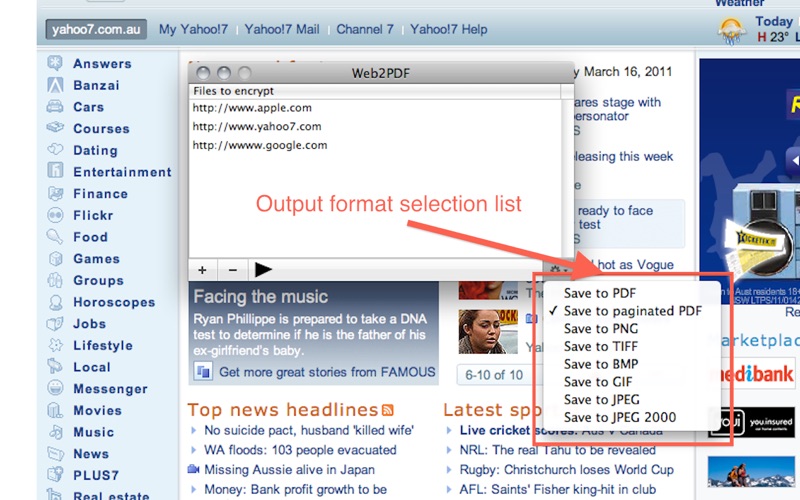
Task: Select the http://www.apple.com row
Action: tap(374, 108)
